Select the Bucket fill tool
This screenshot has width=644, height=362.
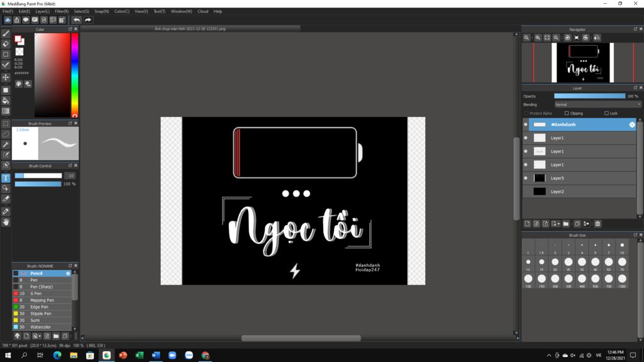pyautogui.click(x=6, y=101)
